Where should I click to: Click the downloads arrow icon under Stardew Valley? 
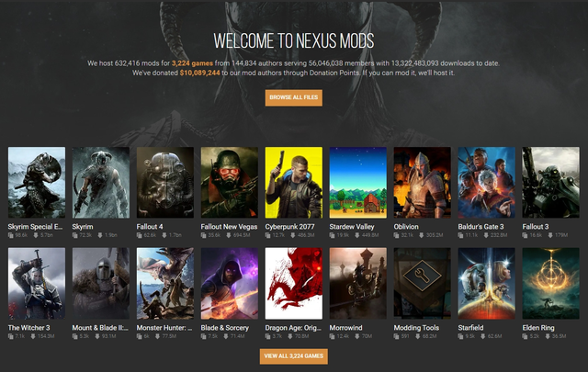pyautogui.click(x=357, y=235)
